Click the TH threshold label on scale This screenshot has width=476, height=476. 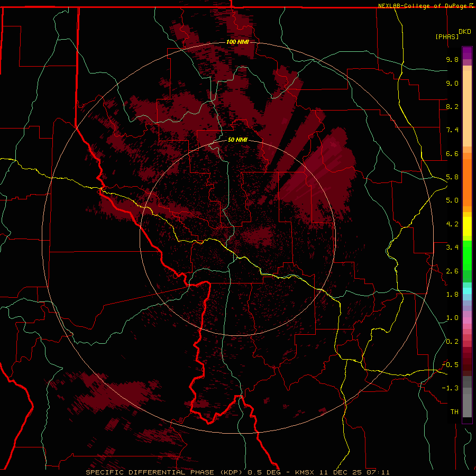point(454,412)
